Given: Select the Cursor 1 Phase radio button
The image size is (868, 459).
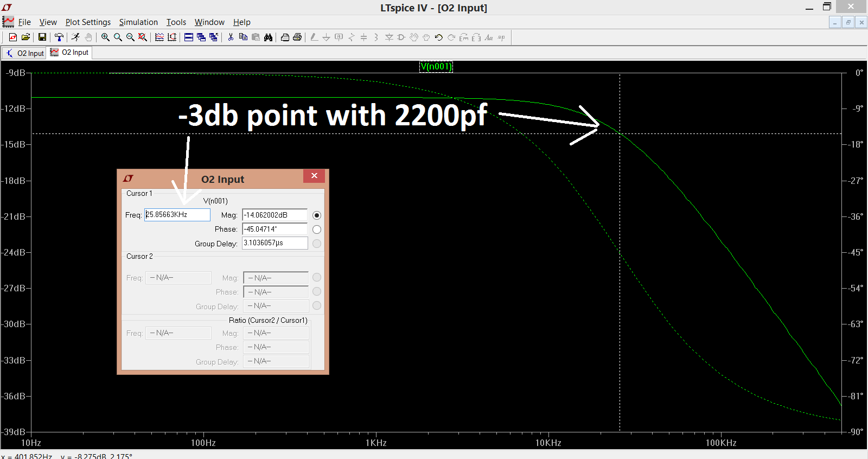Looking at the screenshot, I should (x=317, y=229).
